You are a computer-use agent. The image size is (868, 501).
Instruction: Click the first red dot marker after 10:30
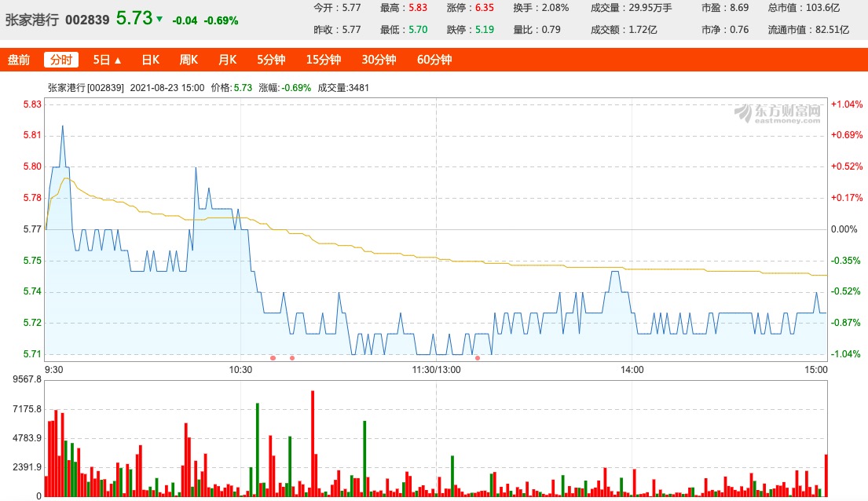coord(273,358)
